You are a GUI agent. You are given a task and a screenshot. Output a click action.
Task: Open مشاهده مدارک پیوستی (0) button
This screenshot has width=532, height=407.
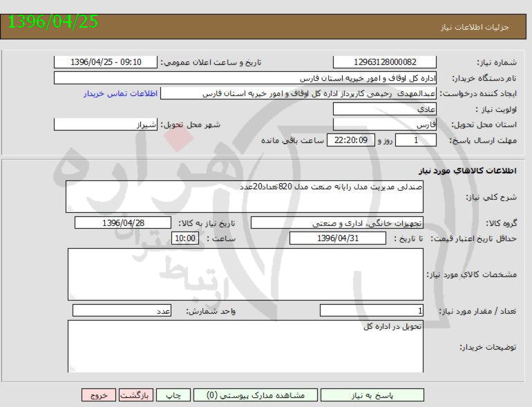point(256,395)
